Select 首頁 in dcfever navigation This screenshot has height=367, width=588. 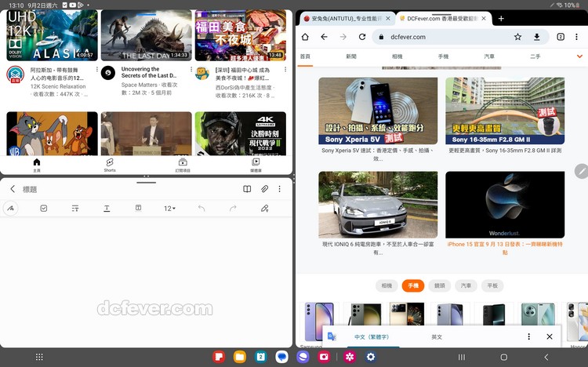(x=305, y=56)
